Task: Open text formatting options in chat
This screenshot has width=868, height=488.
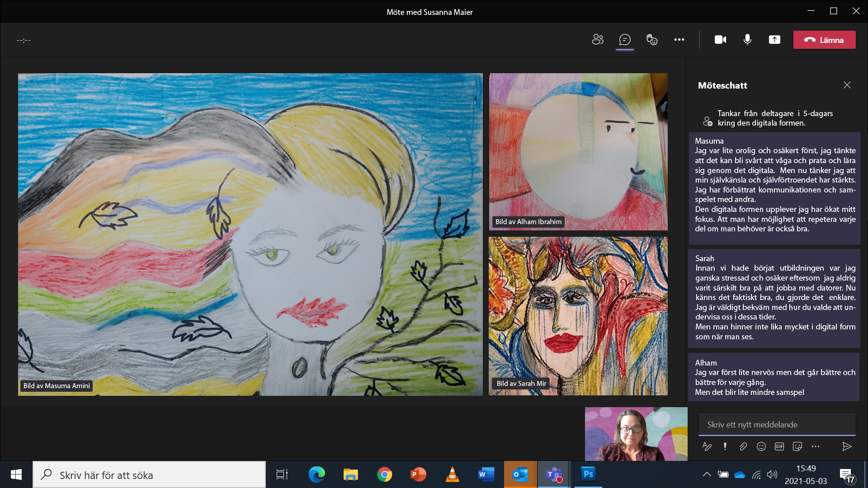Action: (x=707, y=446)
